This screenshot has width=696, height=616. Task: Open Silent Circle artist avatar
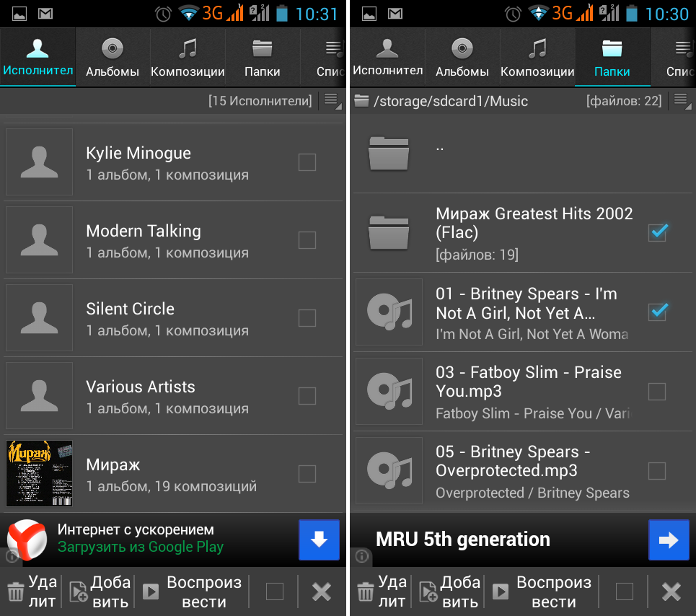pyautogui.click(x=39, y=318)
